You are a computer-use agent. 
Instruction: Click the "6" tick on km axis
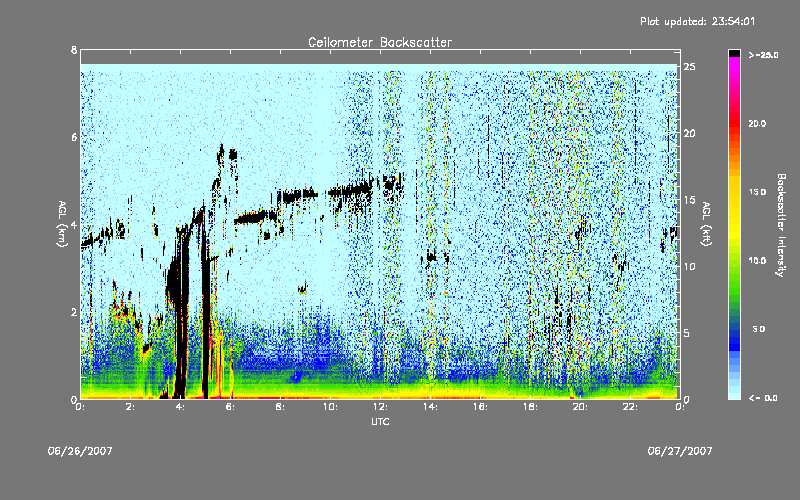coord(74,137)
